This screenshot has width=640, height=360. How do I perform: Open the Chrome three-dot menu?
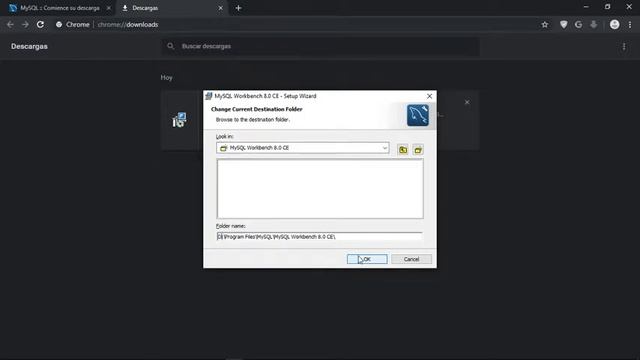click(x=630, y=24)
